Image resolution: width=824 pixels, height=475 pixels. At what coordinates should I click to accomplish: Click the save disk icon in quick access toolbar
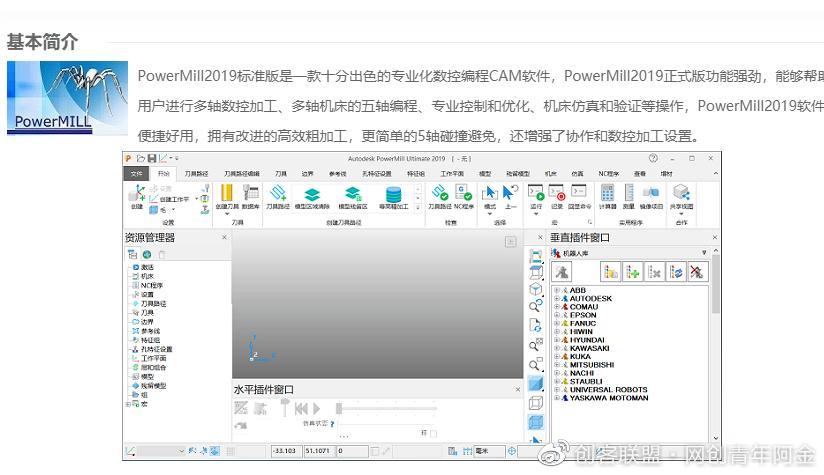[x=152, y=158]
